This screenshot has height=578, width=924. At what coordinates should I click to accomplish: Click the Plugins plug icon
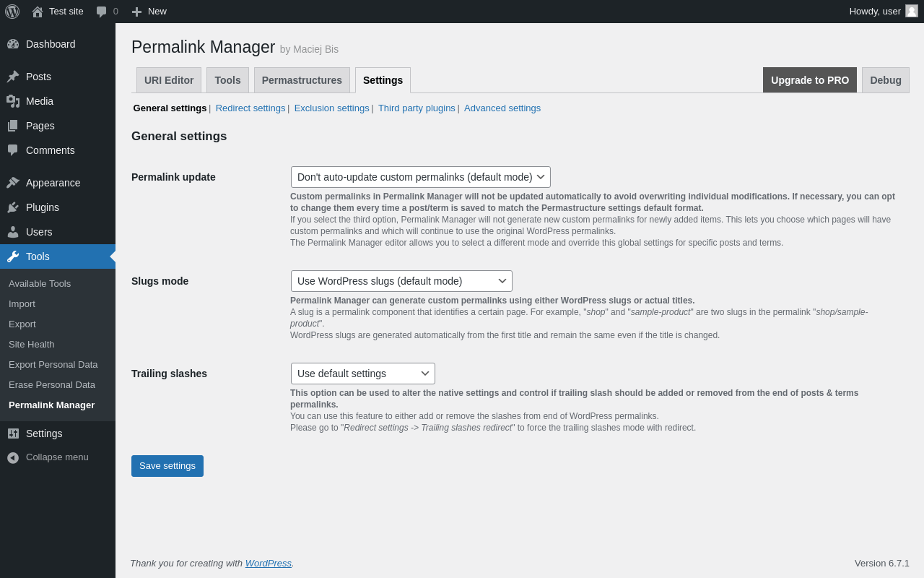[13, 207]
